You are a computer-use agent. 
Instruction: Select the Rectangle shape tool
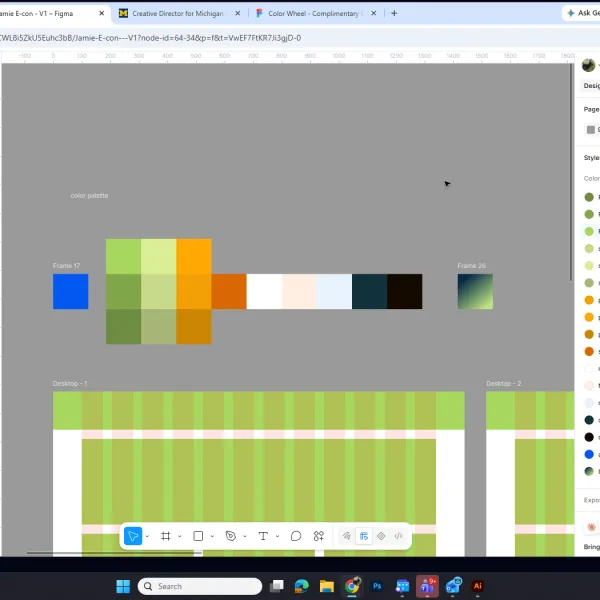(x=198, y=536)
